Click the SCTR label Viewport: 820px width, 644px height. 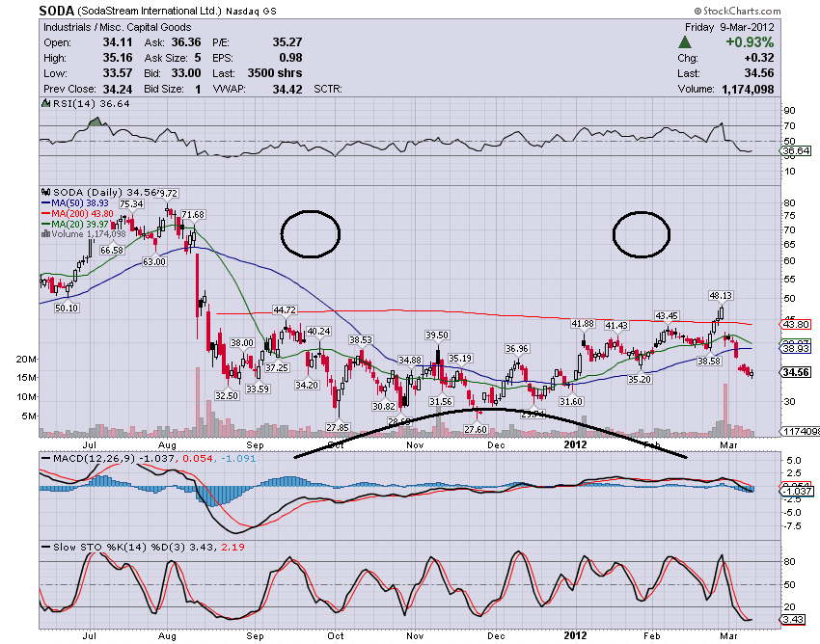point(328,89)
